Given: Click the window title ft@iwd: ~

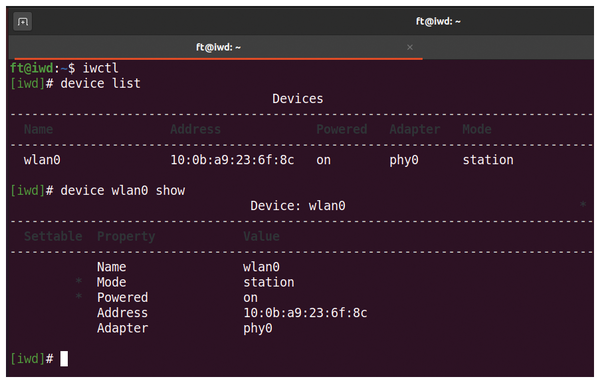Looking at the screenshot, I should tap(438, 21).
